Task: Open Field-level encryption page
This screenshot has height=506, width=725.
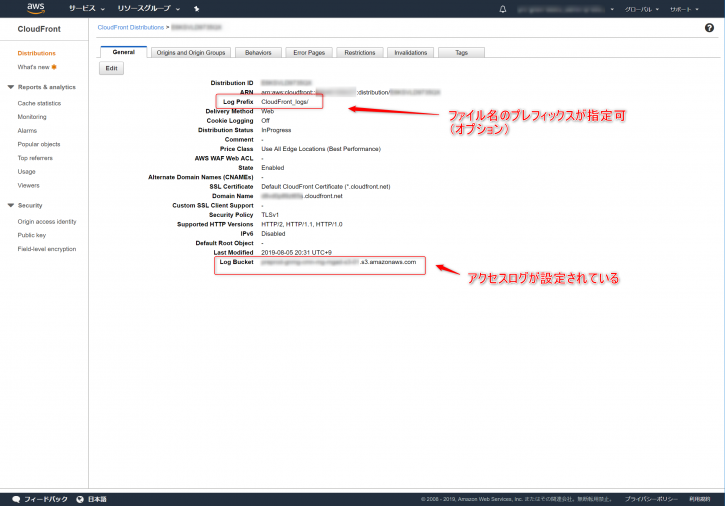Action: [47, 249]
